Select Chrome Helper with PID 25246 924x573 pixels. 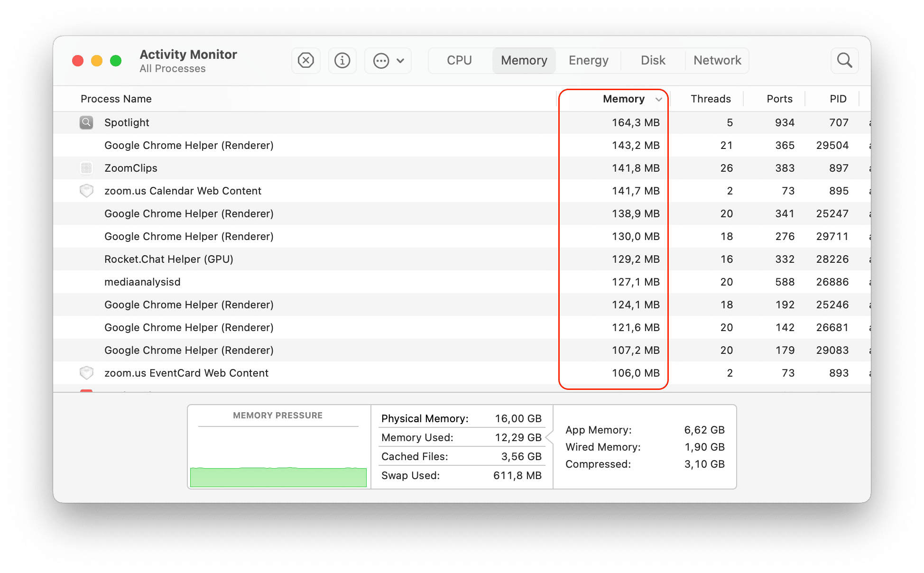click(x=462, y=305)
